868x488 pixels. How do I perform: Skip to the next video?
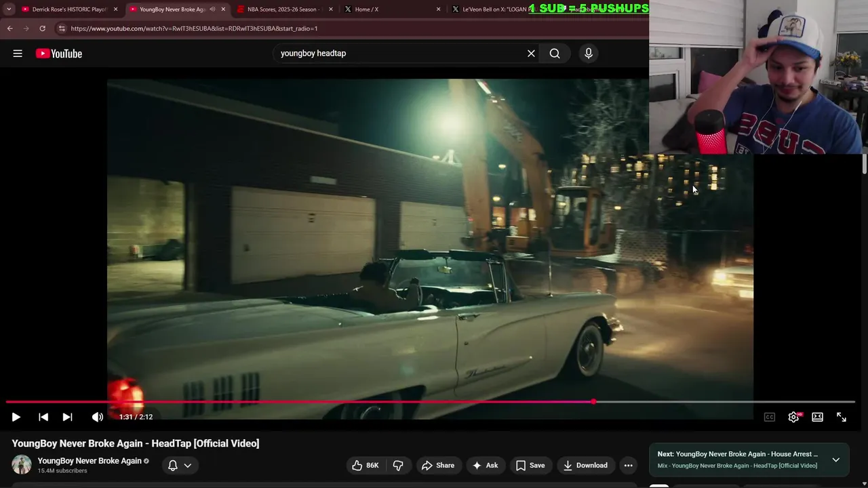coord(67,417)
